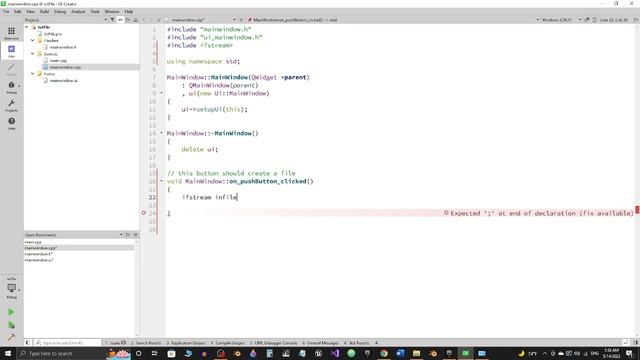Screen dimensions: 640x360
Task: Open the line ending Windows (CRLF) dropdown
Action: pyautogui.click(x=561, y=20)
